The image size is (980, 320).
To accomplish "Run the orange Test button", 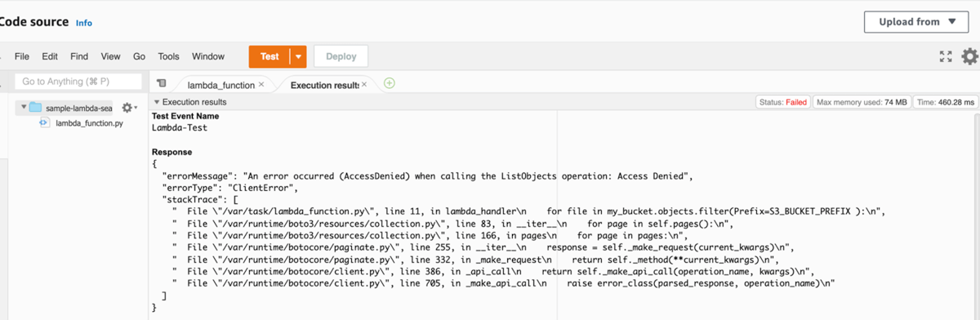I will (x=269, y=56).
